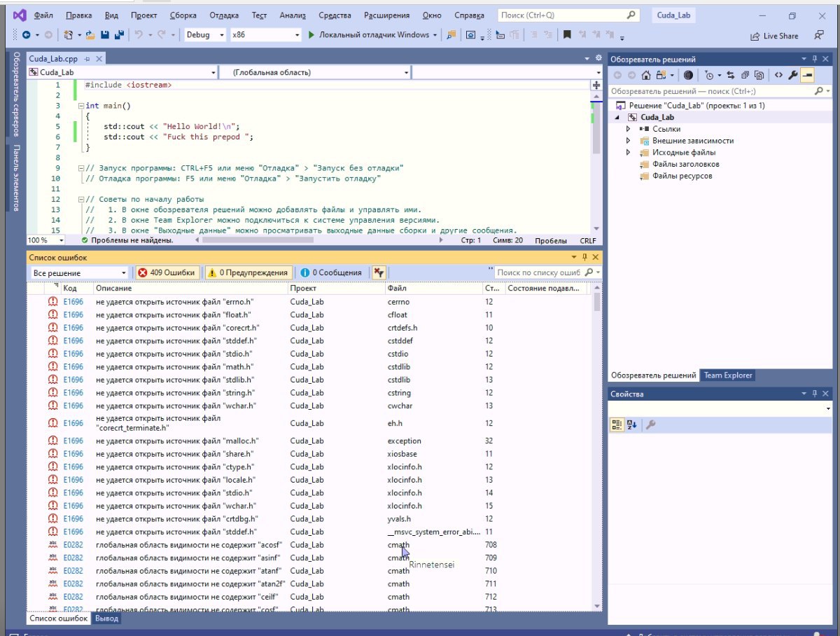Navigate backward with the toolbar back arrow
The width and height of the screenshot is (840, 636).
pos(26,35)
